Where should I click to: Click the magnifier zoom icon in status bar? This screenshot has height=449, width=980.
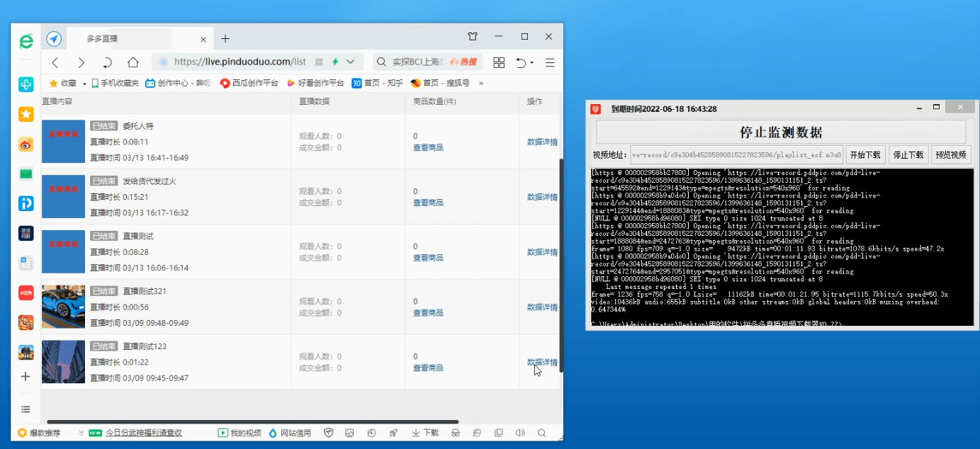click(542, 433)
